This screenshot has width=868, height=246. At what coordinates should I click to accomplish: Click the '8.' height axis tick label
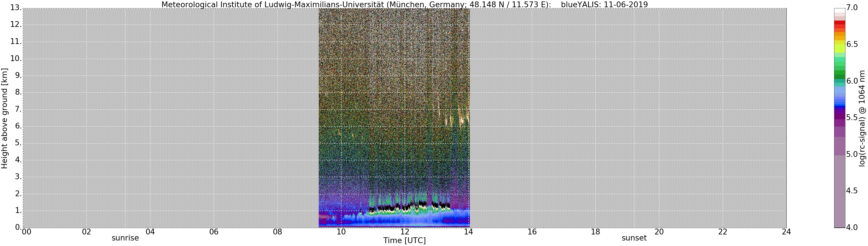coord(18,92)
